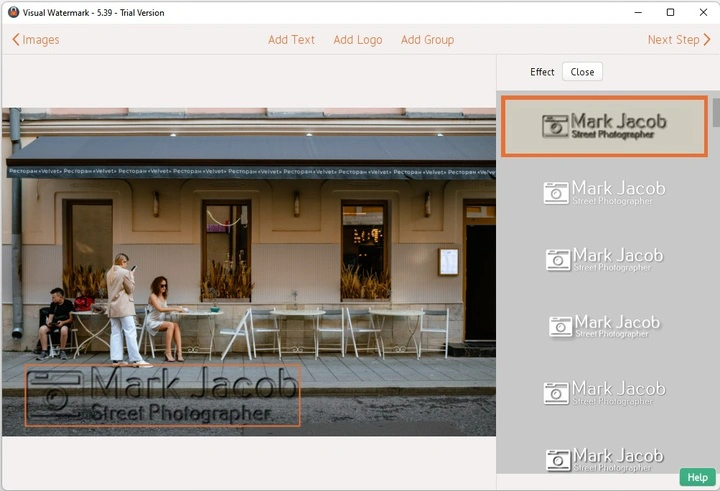Select the fifth Mark Jacob effect thumbnail
The height and width of the screenshot is (491, 720).
605,392
